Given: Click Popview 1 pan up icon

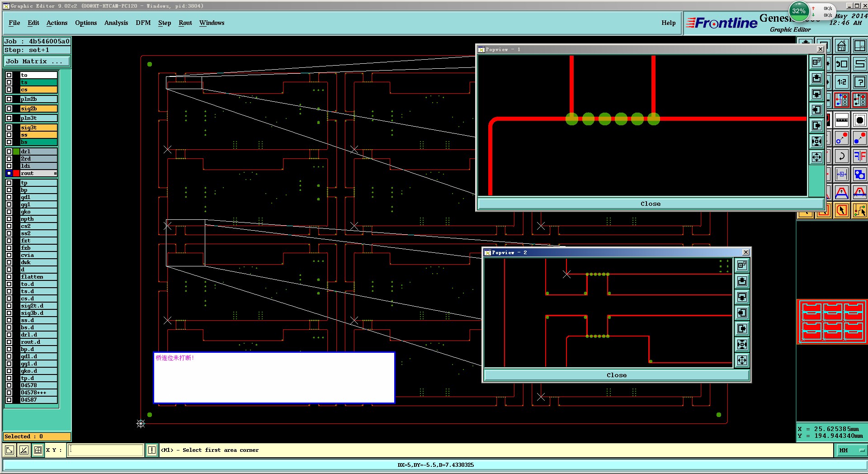Looking at the screenshot, I should [x=816, y=78].
